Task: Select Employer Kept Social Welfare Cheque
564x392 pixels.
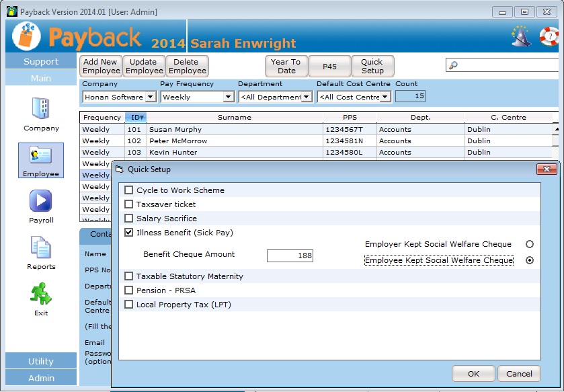Action: (x=530, y=245)
